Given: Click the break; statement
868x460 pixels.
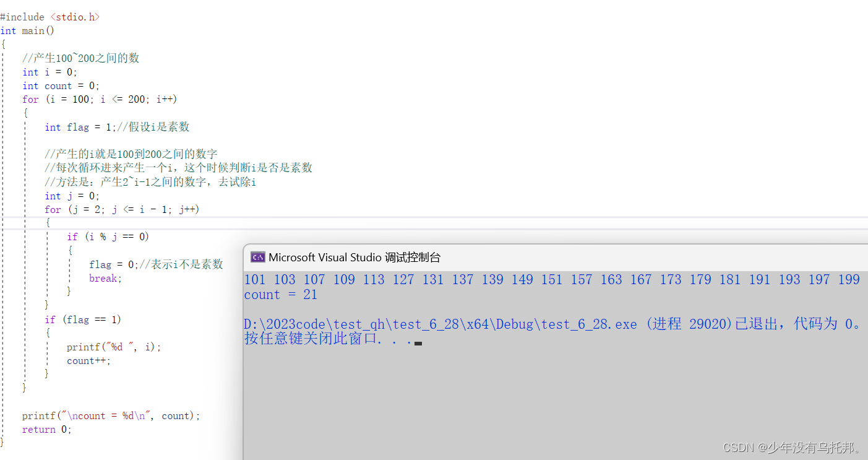Looking at the screenshot, I should (106, 279).
